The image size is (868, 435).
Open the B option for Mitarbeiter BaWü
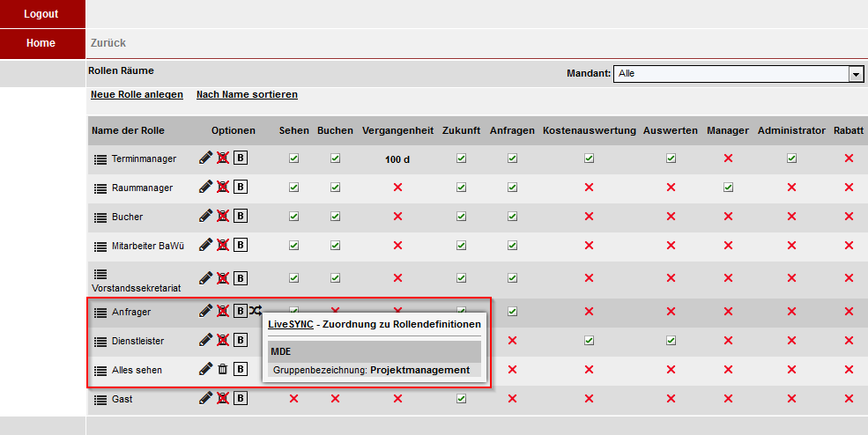tap(241, 245)
